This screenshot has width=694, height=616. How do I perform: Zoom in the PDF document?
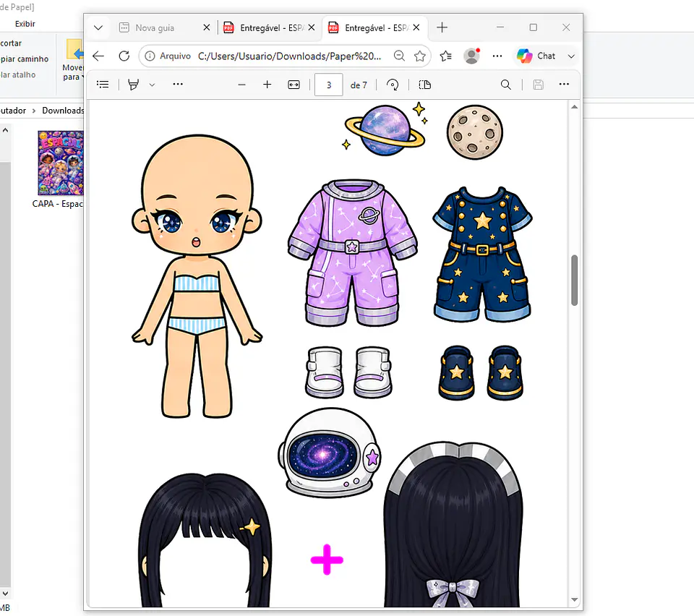click(x=267, y=85)
